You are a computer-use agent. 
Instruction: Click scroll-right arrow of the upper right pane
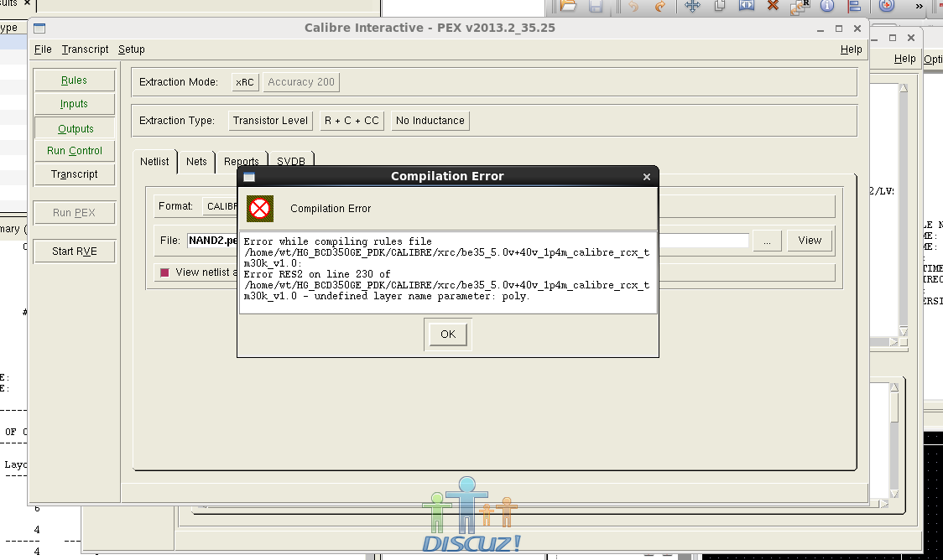click(x=894, y=342)
